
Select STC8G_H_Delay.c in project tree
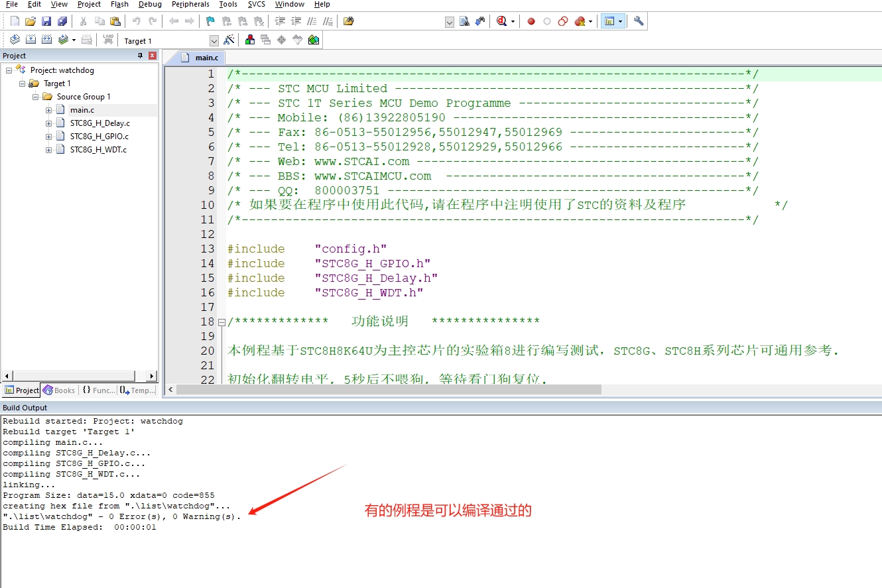coord(99,123)
